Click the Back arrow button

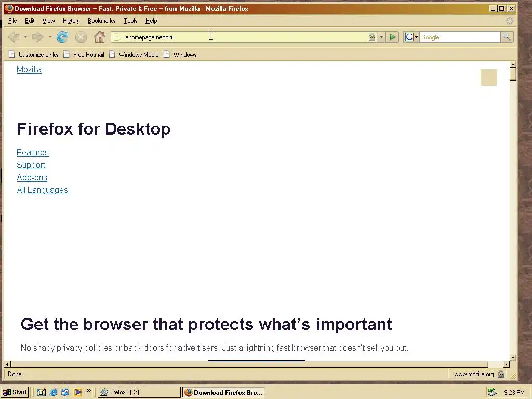pos(14,37)
